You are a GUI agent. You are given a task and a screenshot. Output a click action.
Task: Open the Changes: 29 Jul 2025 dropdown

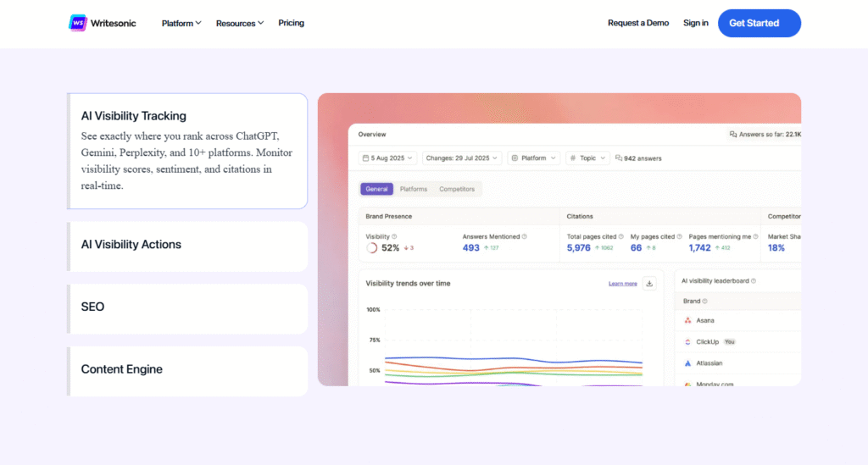click(462, 158)
